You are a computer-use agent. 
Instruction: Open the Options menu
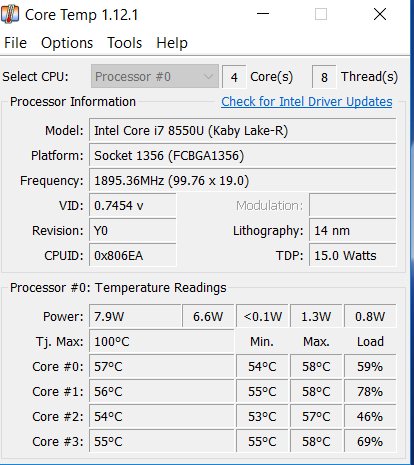pyautogui.click(x=67, y=43)
